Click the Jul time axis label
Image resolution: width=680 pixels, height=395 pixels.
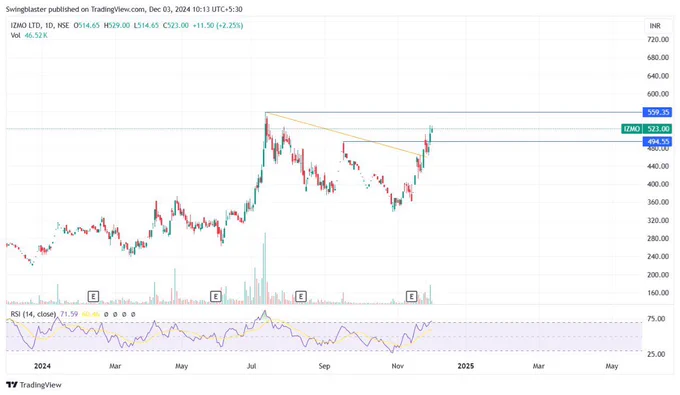[x=252, y=366]
